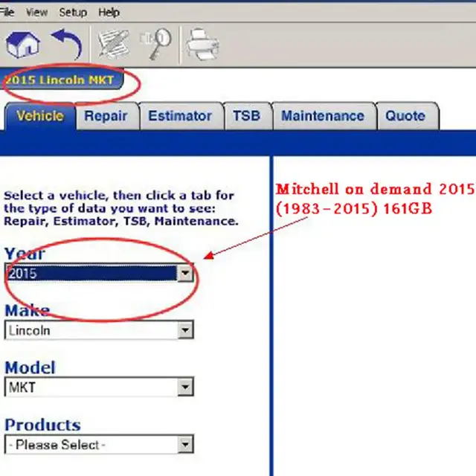
Task: Expand the Make dropdown arrow
Action: (x=185, y=330)
